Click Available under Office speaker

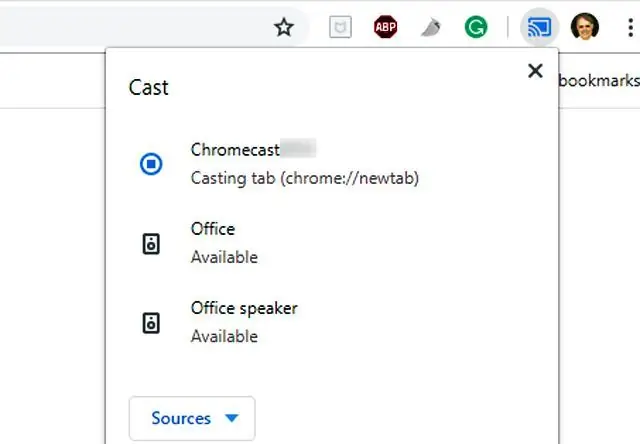coord(224,336)
